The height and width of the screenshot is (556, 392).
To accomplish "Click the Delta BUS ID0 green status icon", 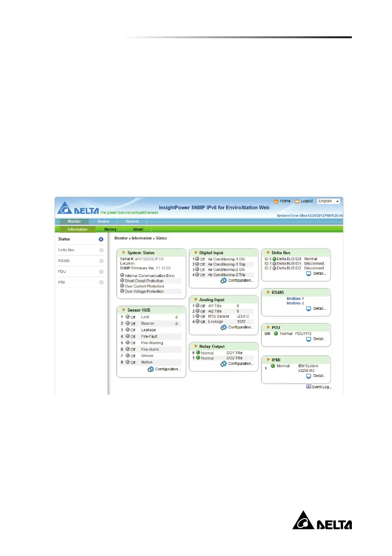I will [x=274, y=259].
